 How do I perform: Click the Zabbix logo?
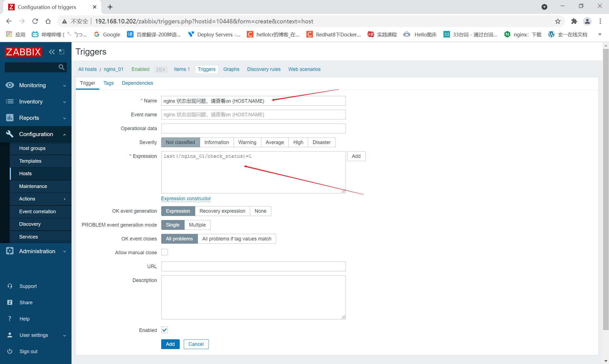23,52
